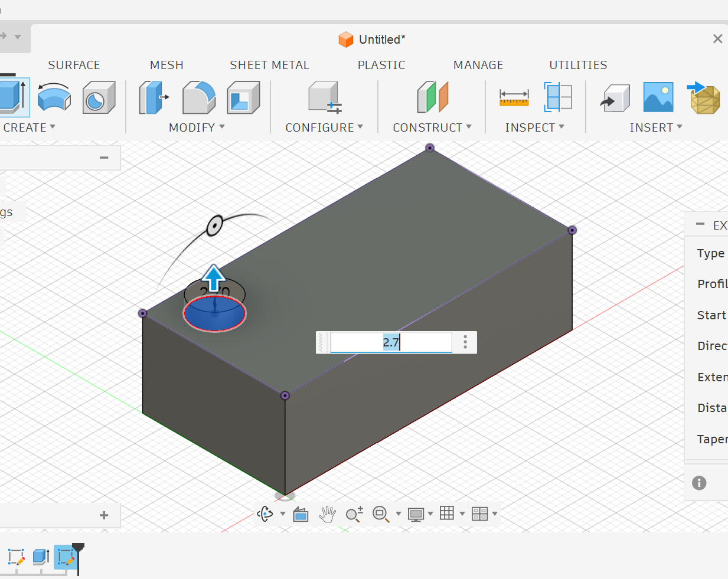
Task: Open the MODIFY dropdown menu
Action: (x=197, y=127)
